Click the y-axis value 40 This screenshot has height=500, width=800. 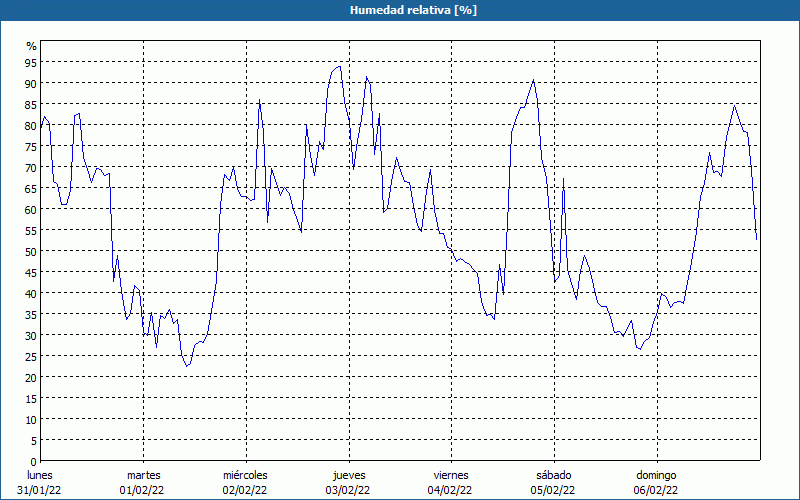tap(31, 293)
